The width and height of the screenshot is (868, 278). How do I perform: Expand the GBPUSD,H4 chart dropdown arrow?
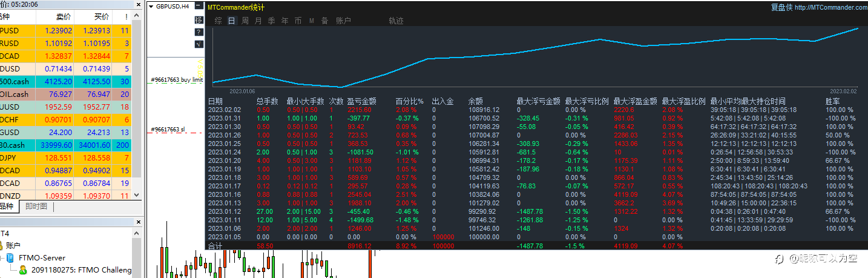pyautogui.click(x=151, y=7)
